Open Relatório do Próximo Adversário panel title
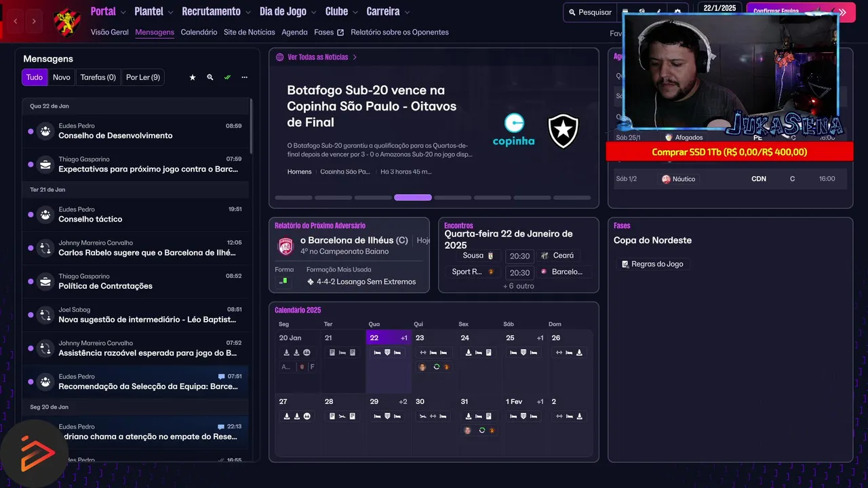Viewport: 868px width, 488px height. click(x=320, y=226)
